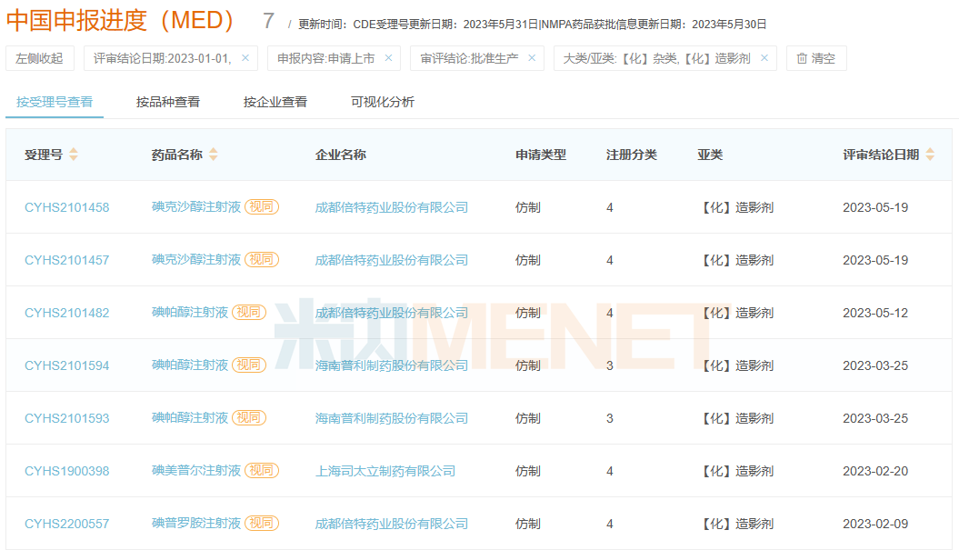Click 中国申报进度（MED） page title
The image size is (959, 560).
click(x=121, y=20)
